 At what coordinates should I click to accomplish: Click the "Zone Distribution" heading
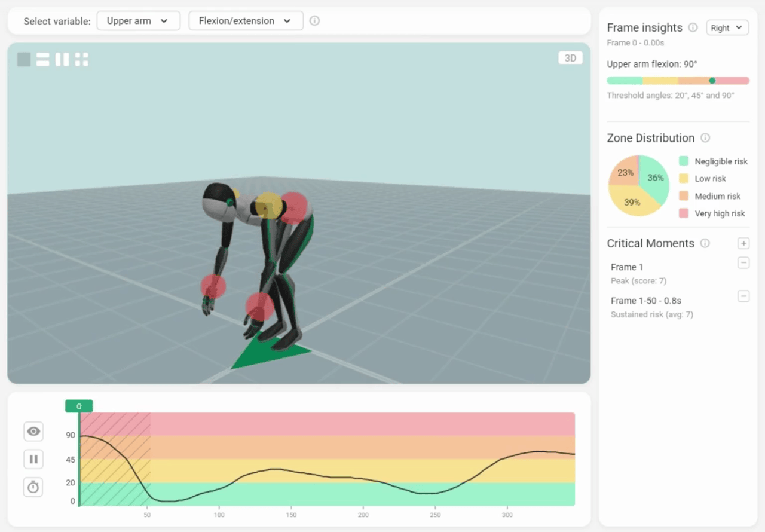tap(650, 138)
